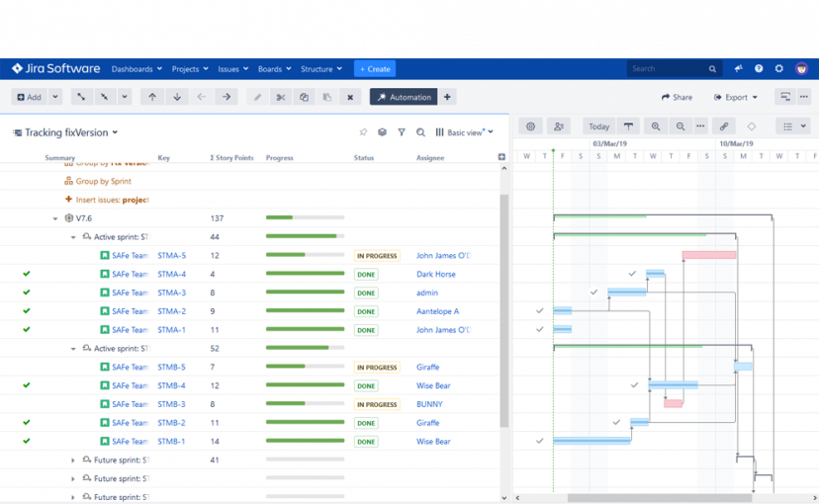Paste item with clipboard icon

tap(327, 97)
